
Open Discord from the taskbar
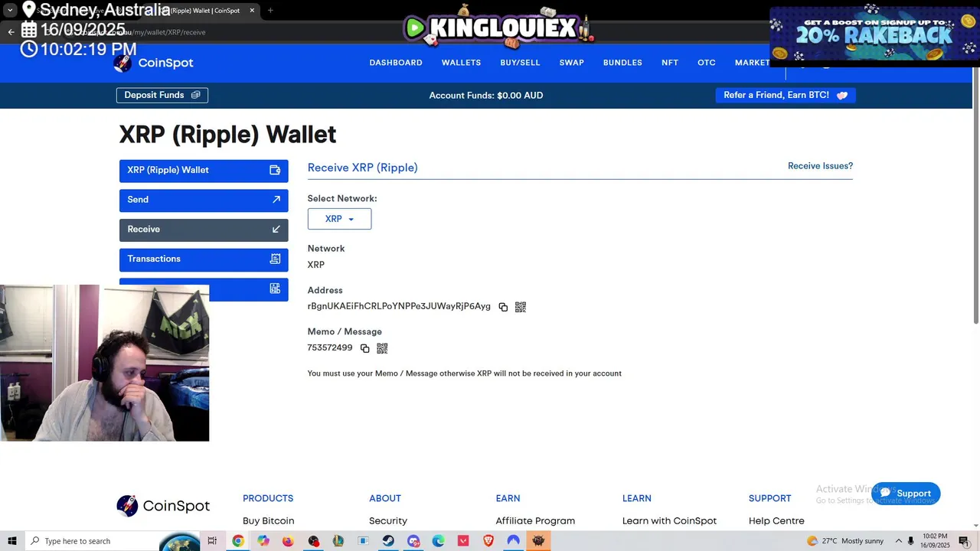[413, 541]
